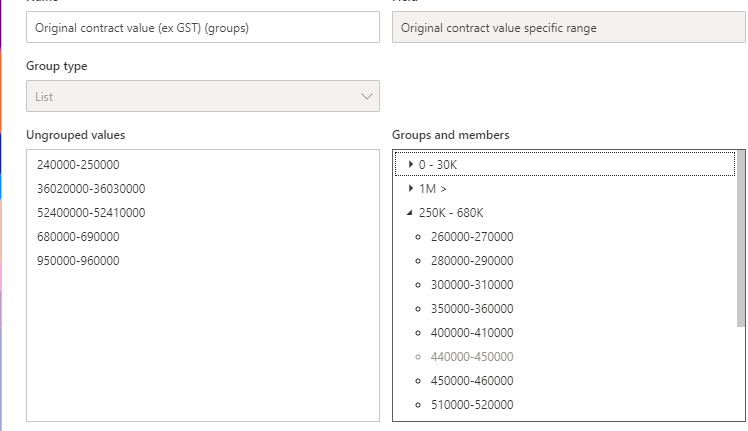Select the '250K - 680K' group
This screenshot has height=431, width=748.
[x=451, y=212]
